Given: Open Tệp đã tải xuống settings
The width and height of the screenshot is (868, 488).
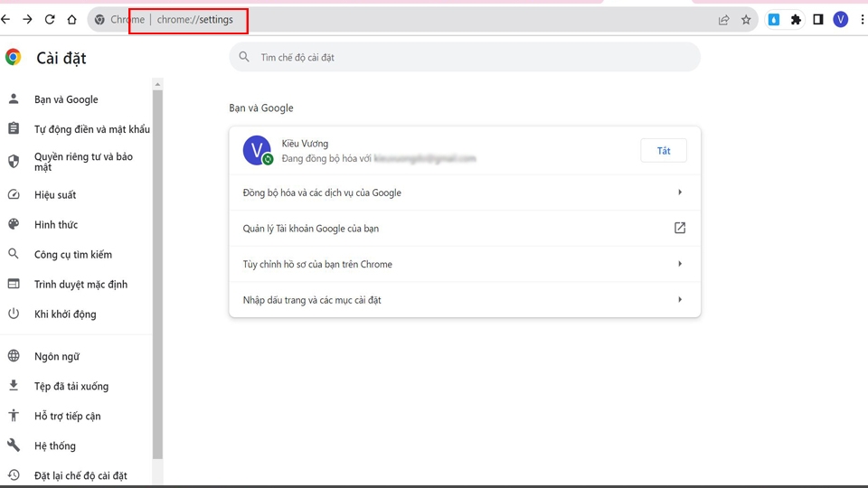Looking at the screenshot, I should coord(71,386).
